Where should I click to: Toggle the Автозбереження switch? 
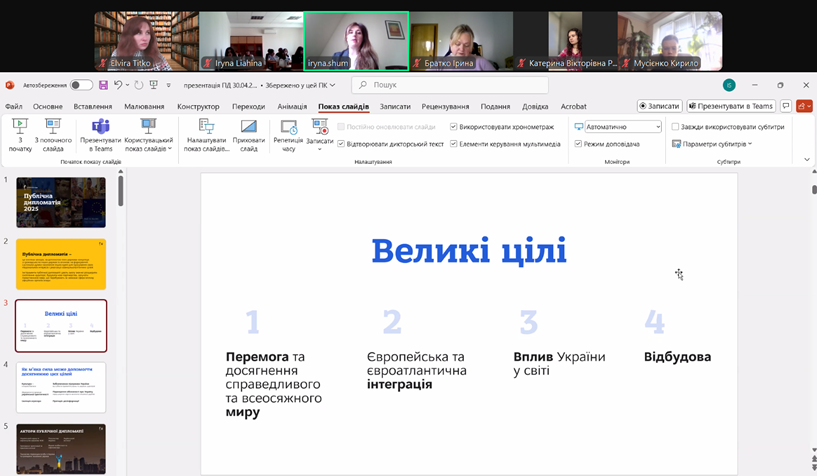81,86
